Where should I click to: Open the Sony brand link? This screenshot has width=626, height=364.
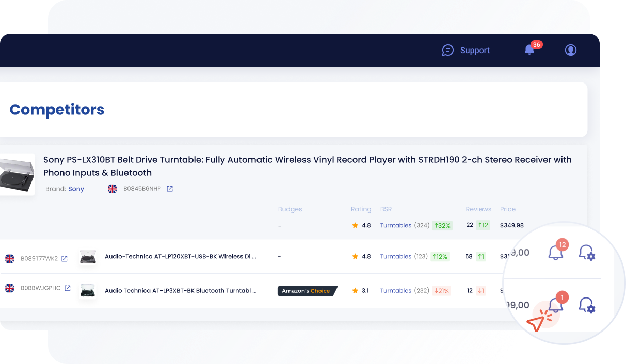(x=76, y=189)
